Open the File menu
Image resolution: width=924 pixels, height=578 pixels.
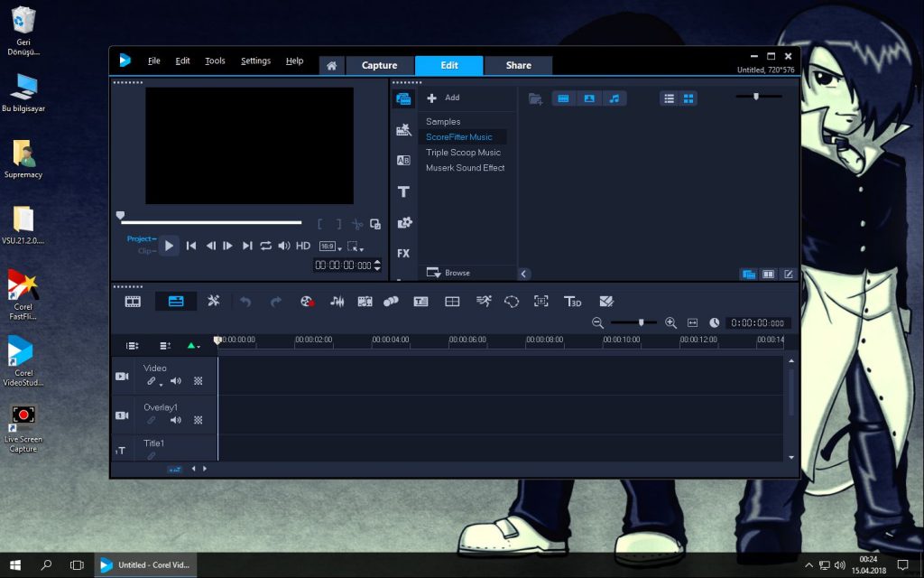153,61
